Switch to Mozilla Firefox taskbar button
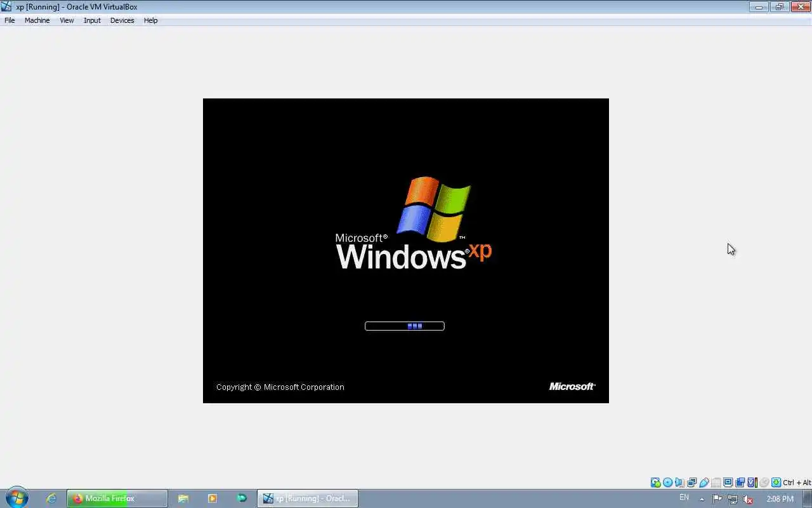The width and height of the screenshot is (812, 508). (x=117, y=498)
